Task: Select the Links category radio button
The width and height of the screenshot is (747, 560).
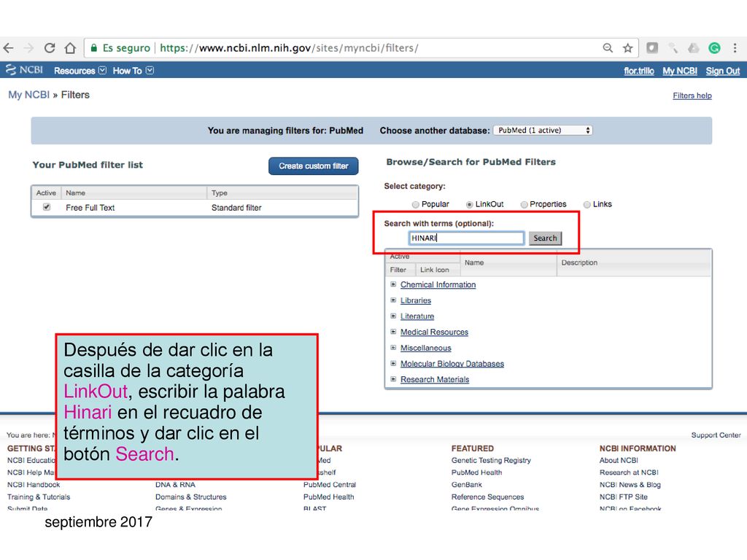Action: [587, 205]
